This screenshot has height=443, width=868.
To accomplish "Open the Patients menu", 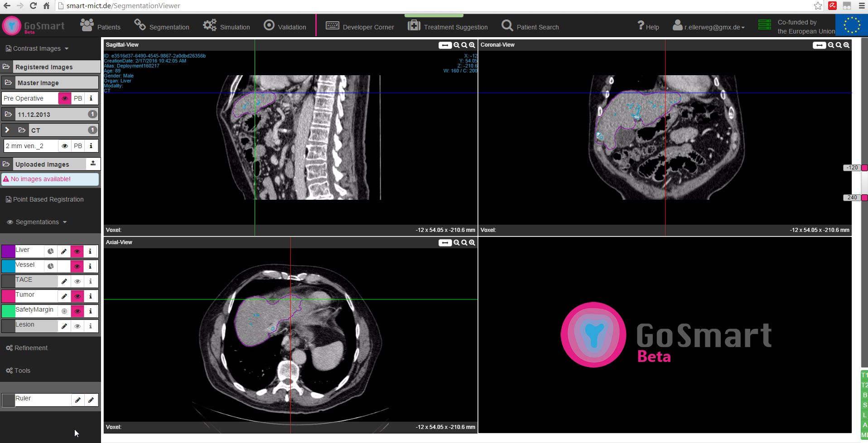I will (x=101, y=26).
